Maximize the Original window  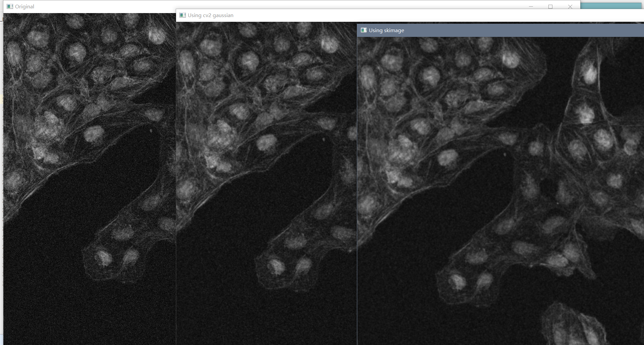pyautogui.click(x=550, y=6)
